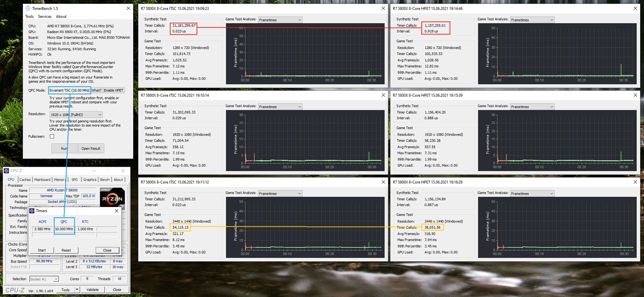Image resolution: width=644 pixels, height=297 pixels.
Task: Close the HPET 19:15:39 result window
Action: (x=635, y=95)
